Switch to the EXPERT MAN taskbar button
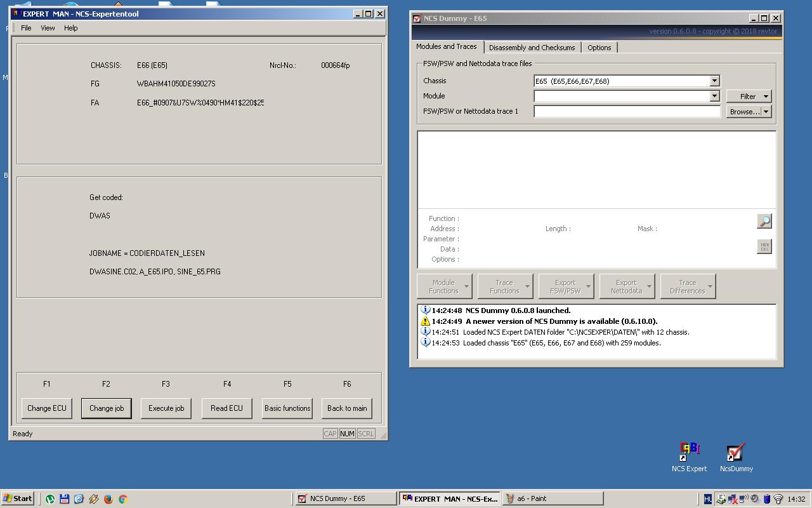The height and width of the screenshot is (508, 812). pyautogui.click(x=450, y=498)
